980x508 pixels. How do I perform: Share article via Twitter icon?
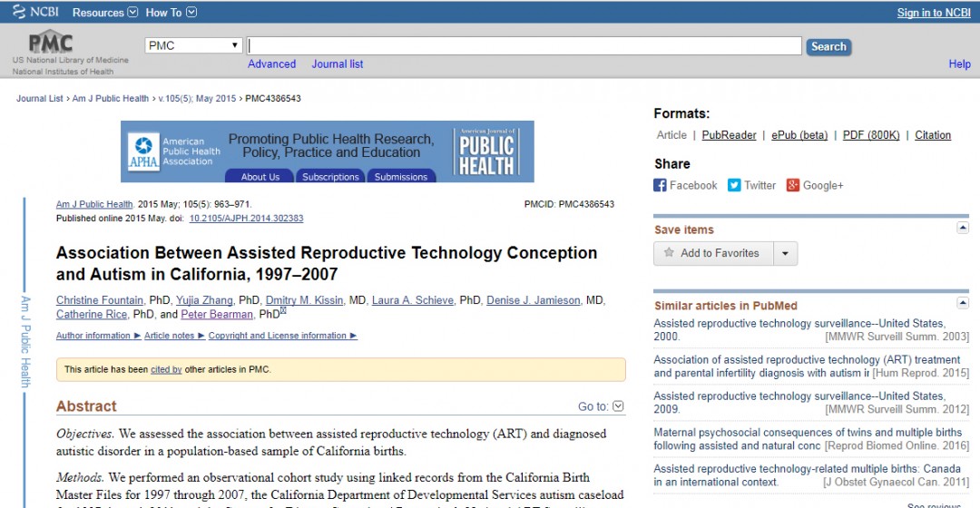[734, 185]
